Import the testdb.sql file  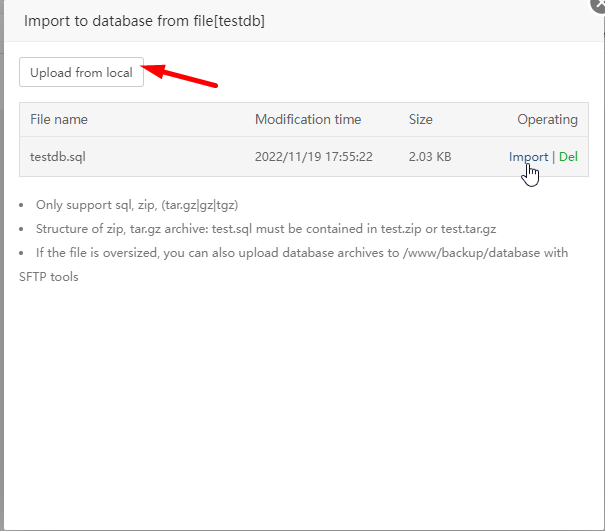528,157
